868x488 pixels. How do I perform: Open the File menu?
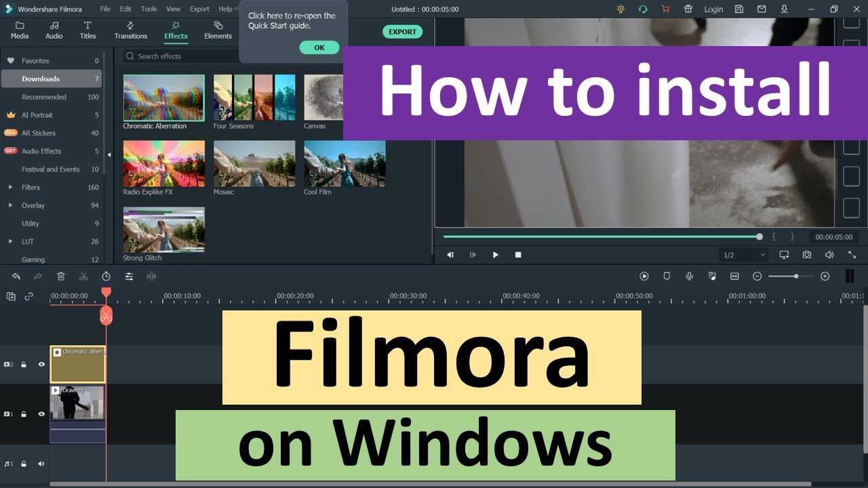[105, 9]
